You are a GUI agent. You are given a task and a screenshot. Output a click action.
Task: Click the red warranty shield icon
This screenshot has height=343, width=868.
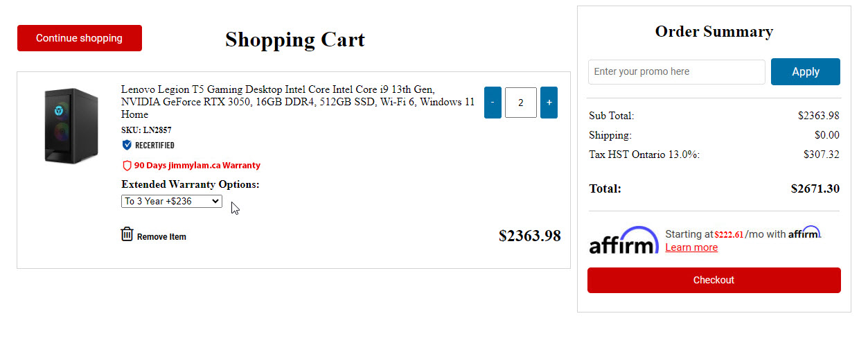(127, 166)
